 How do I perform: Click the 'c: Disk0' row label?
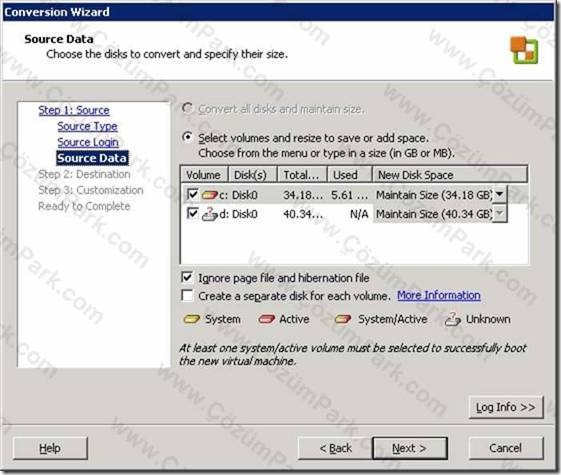coord(238,195)
